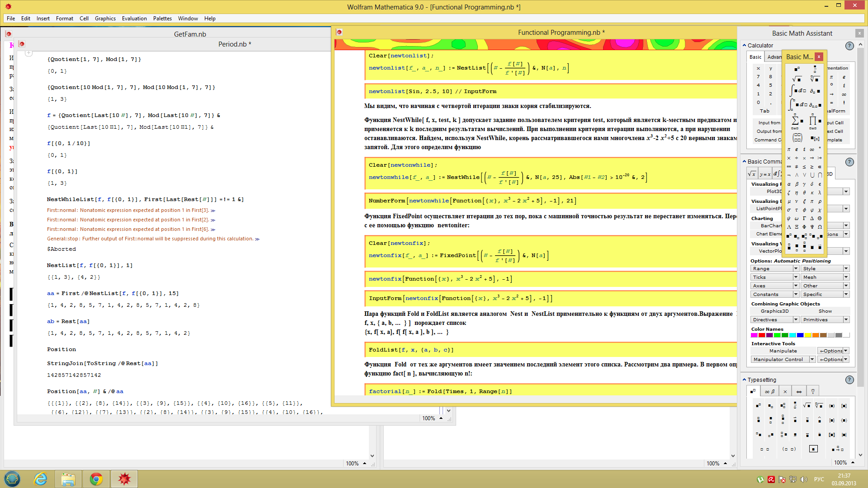Insert 2x2 matrix template in floating palette
The height and width of the screenshot is (488, 868).
click(x=797, y=138)
